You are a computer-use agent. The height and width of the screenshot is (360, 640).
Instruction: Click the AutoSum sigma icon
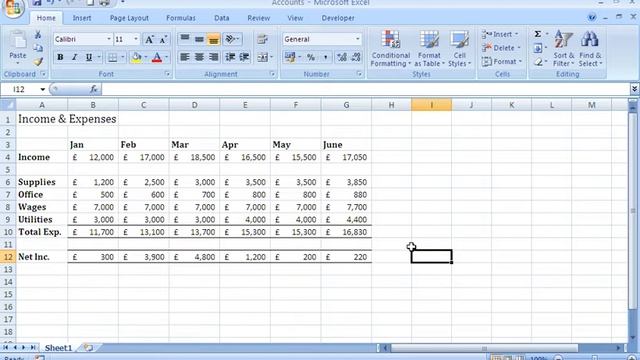coord(538,34)
